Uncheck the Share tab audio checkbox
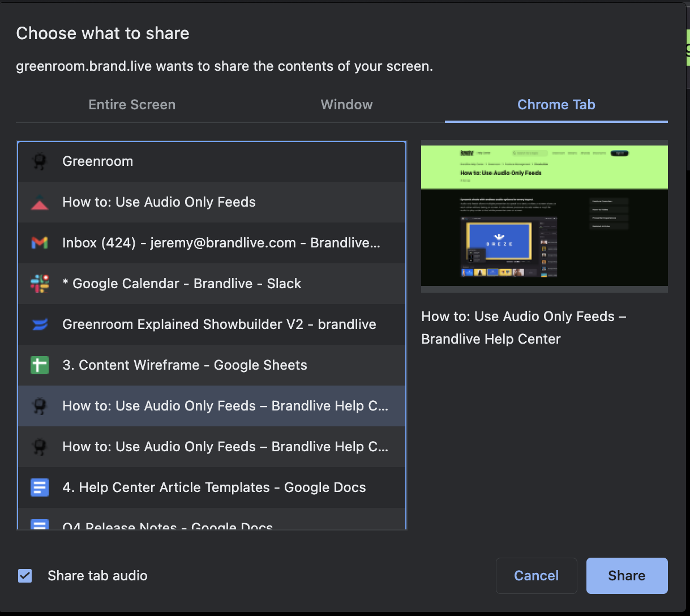This screenshot has height=616, width=690. [x=25, y=576]
